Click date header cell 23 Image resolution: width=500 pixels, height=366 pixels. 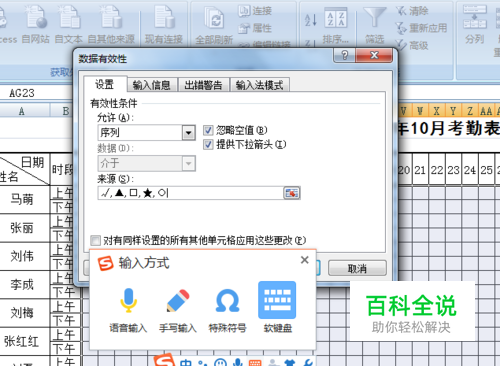(453, 170)
